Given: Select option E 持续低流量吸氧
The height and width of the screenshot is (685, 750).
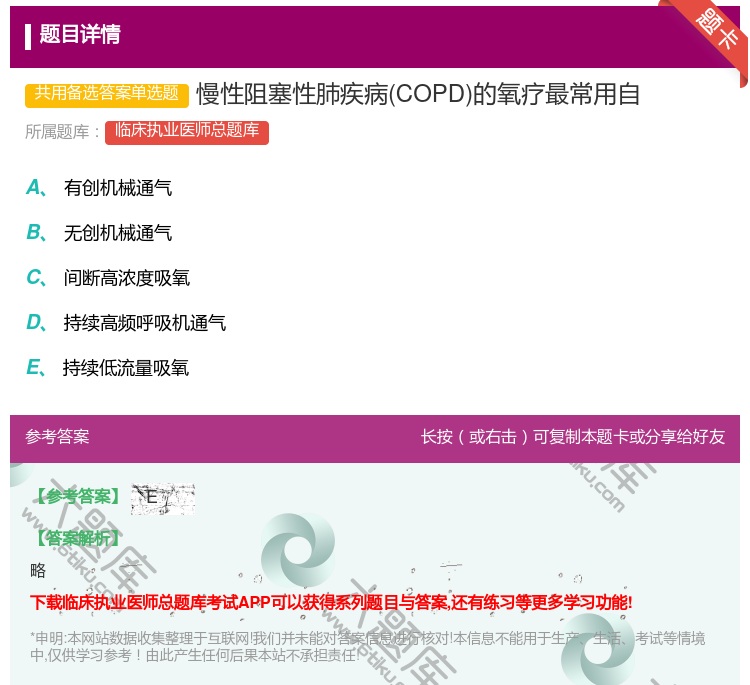Looking at the screenshot, I should (x=108, y=368).
